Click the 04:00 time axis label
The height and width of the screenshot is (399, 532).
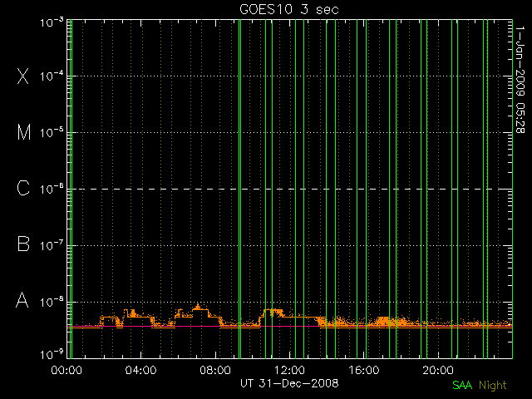point(140,369)
